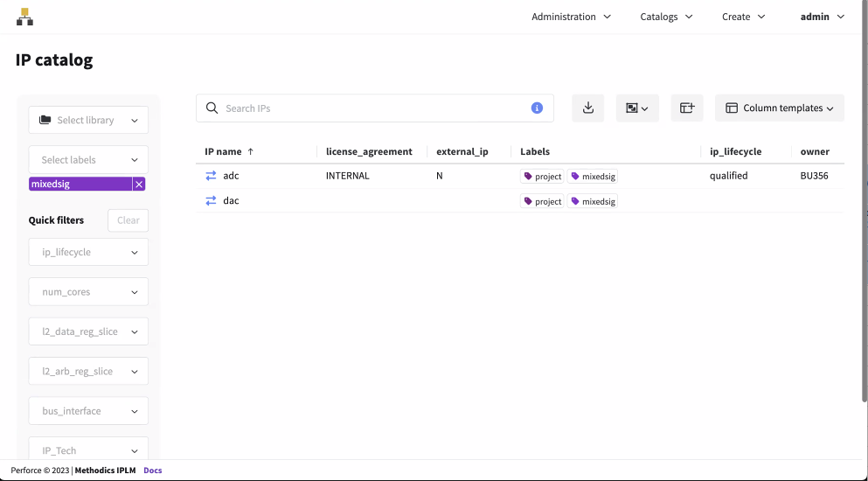Click the IP name sort arrow
Viewport: 868px width, 481px height.
251,152
